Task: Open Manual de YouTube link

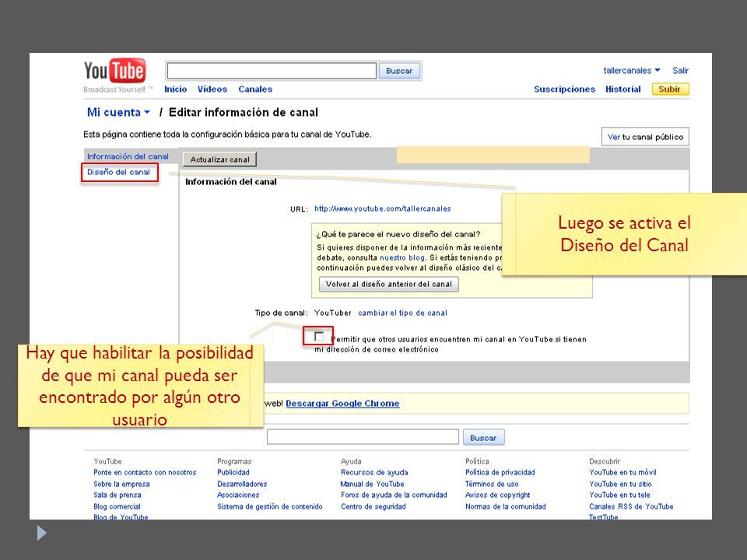Action: pos(372,484)
